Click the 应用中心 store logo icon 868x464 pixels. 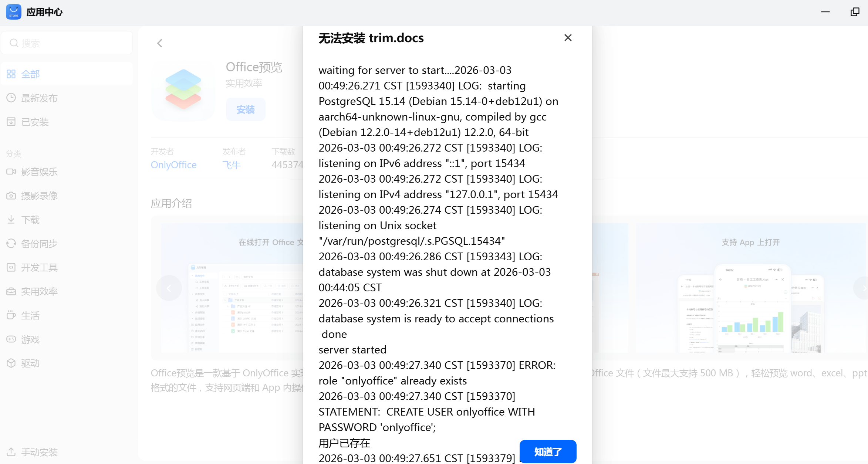coord(14,12)
